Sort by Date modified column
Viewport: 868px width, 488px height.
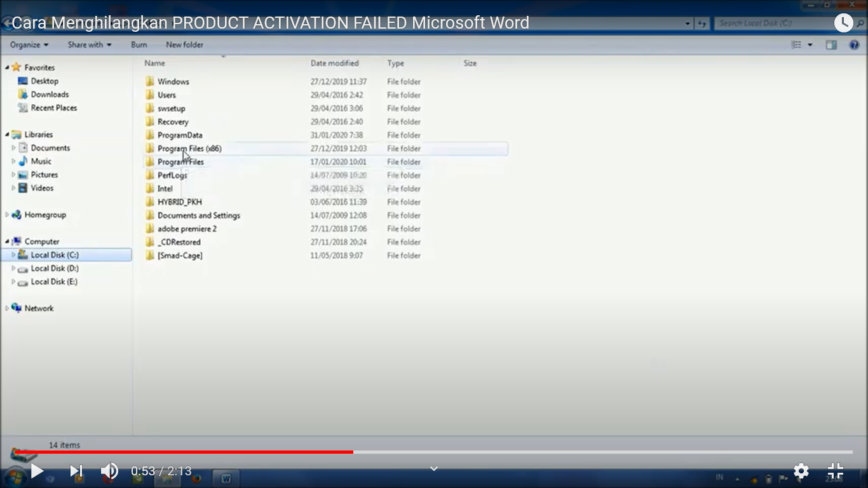(x=334, y=64)
